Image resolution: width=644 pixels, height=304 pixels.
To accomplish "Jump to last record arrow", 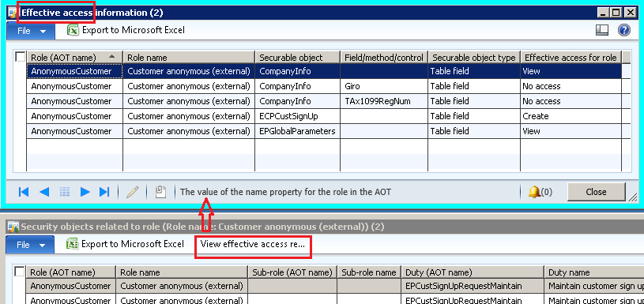I will [105, 192].
